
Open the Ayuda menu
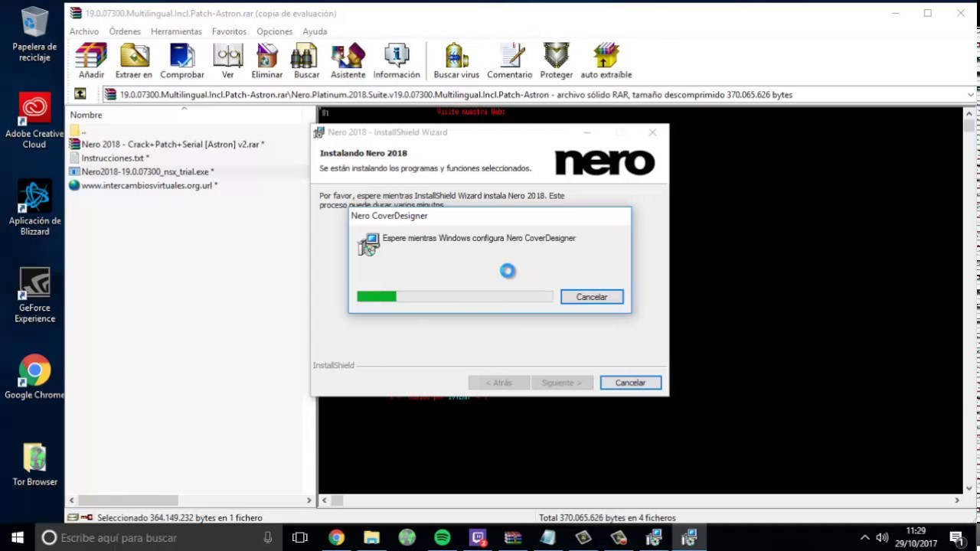pos(315,31)
